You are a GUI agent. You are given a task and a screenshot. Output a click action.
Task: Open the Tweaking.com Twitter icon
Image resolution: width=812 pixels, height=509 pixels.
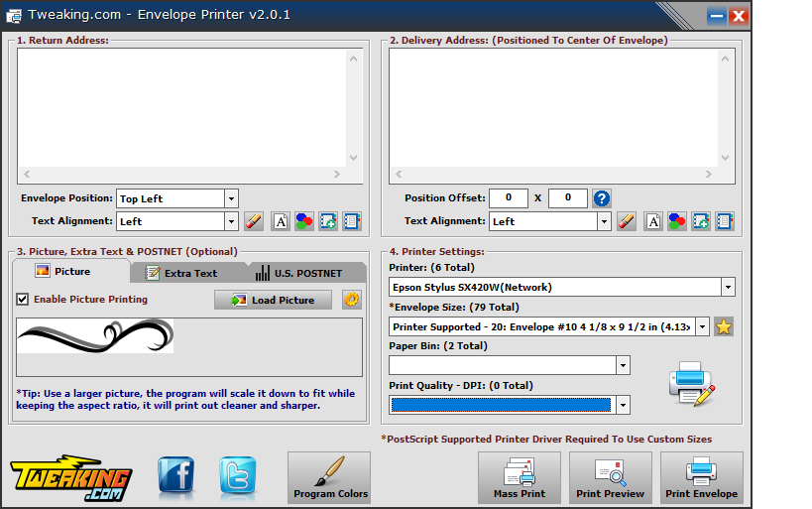[237, 477]
